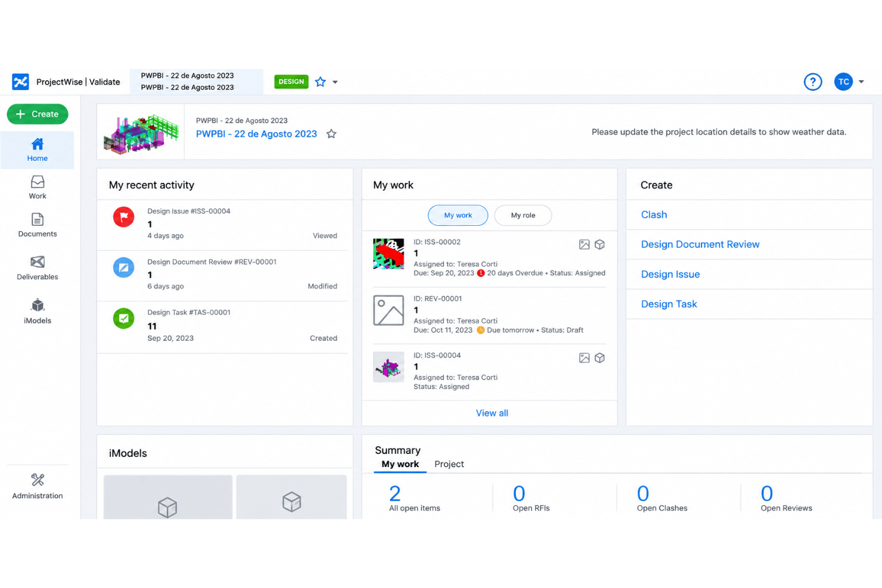Image resolution: width=882 pixels, height=588 pixels.
Task: Create a new Design Task
Action: click(669, 304)
